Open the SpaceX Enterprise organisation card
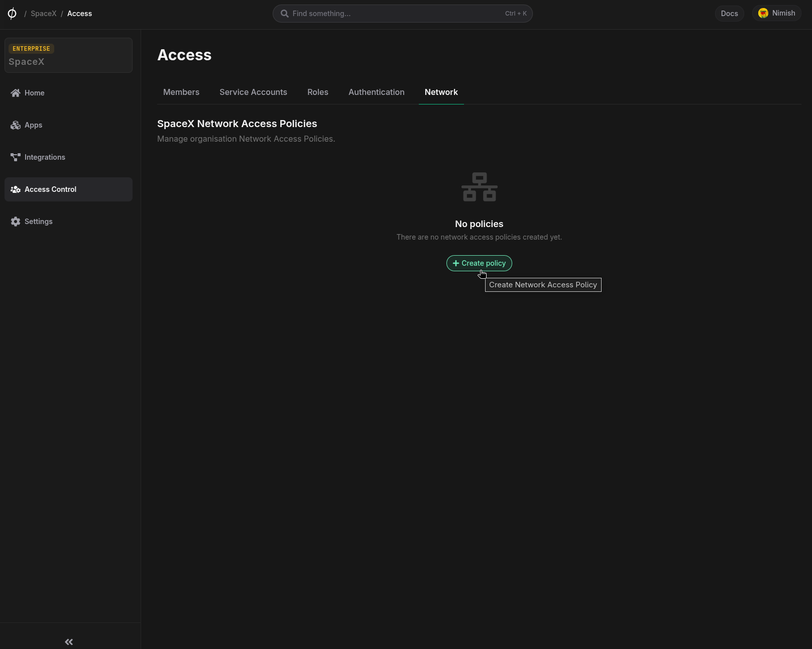This screenshot has height=649, width=812. [68, 55]
